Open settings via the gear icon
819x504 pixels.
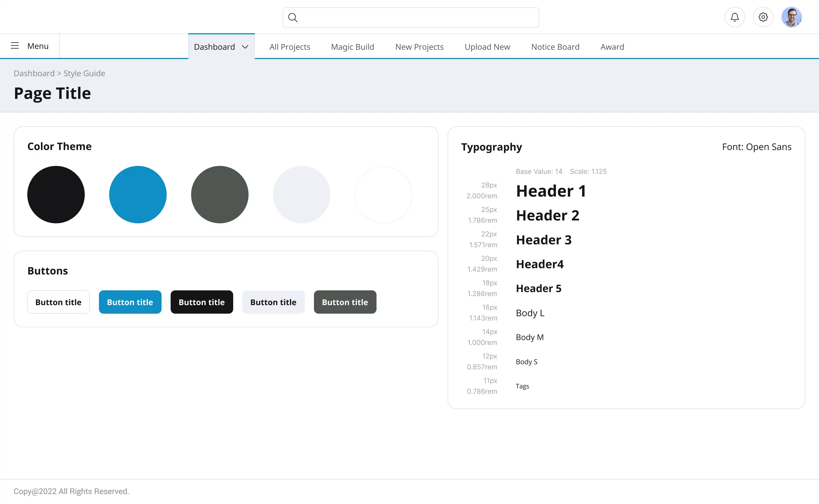(x=763, y=17)
